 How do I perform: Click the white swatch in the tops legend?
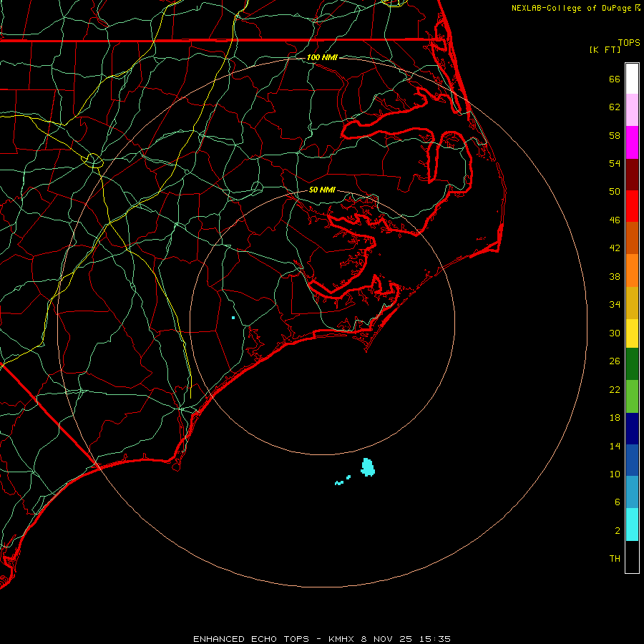point(632,79)
